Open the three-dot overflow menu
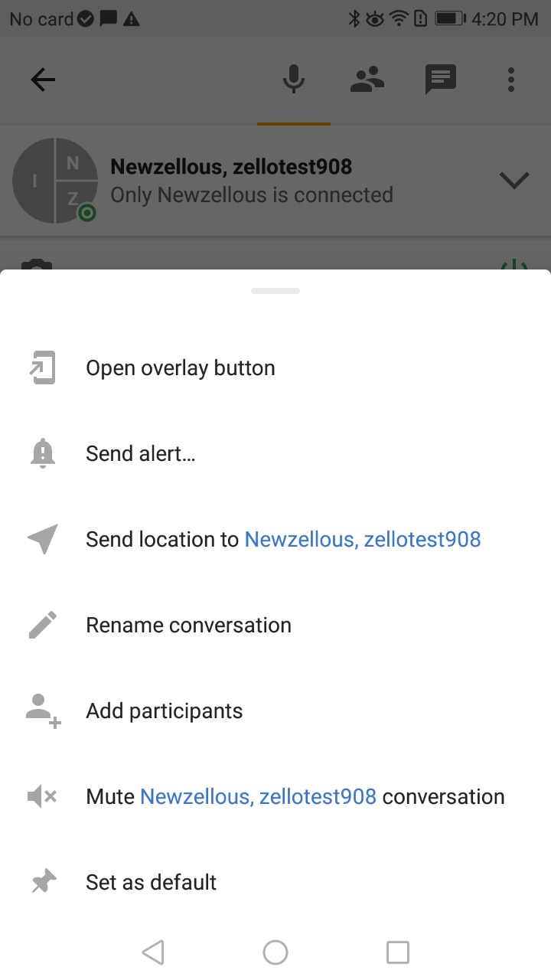Screen dimensions: 551x980 point(511,80)
